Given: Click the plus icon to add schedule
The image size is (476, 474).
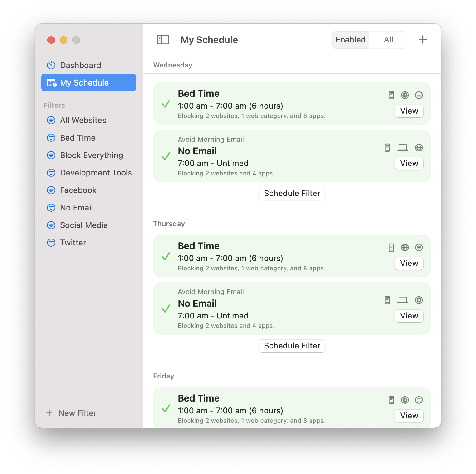Looking at the screenshot, I should pyautogui.click(x=422, y=40).
